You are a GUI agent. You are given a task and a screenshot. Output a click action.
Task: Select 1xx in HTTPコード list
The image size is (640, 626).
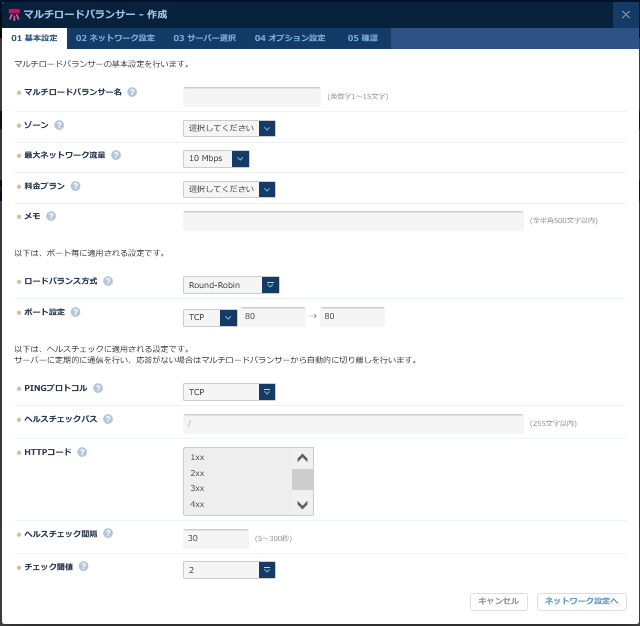coord(238,457)
